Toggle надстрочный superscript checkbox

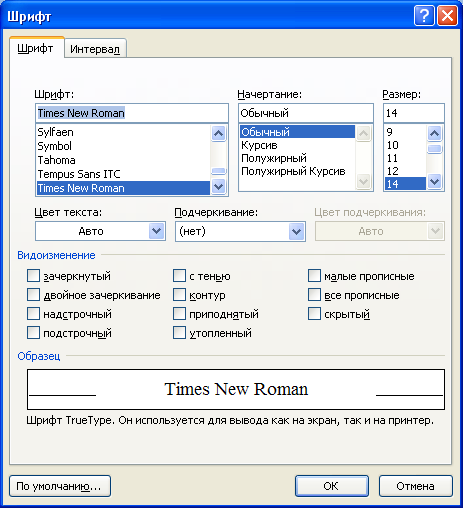[33, 314]
